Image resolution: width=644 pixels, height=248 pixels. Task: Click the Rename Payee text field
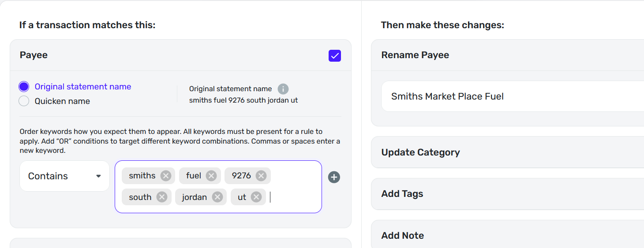(507, 96)
